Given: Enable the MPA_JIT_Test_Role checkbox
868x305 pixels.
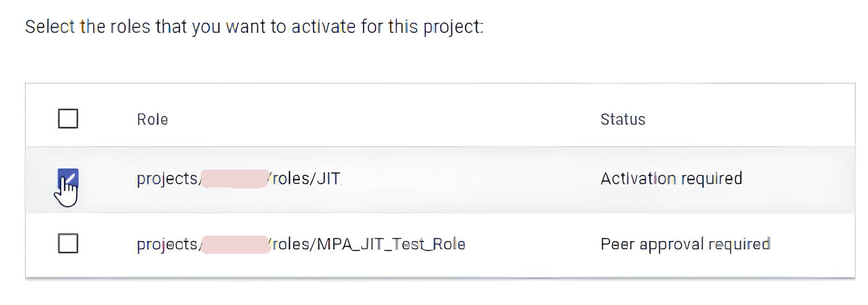Looking at the screenshot, I should tap(68, 243).
